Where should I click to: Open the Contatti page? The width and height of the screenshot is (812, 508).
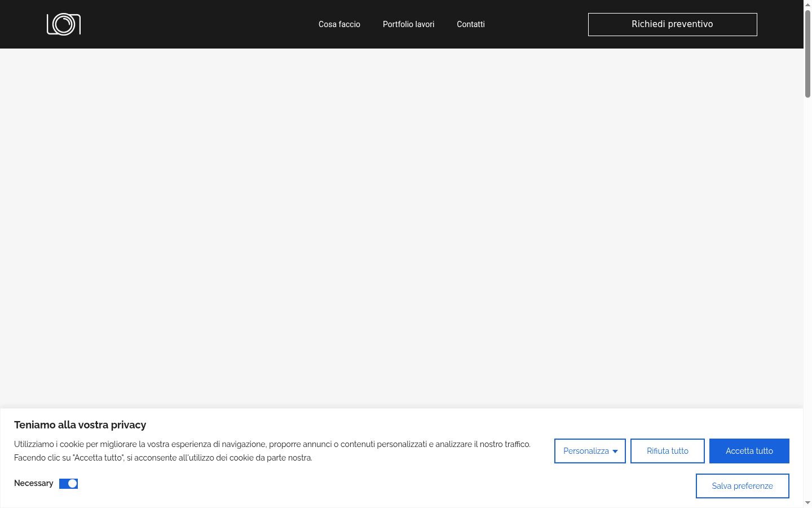point(471,24)
